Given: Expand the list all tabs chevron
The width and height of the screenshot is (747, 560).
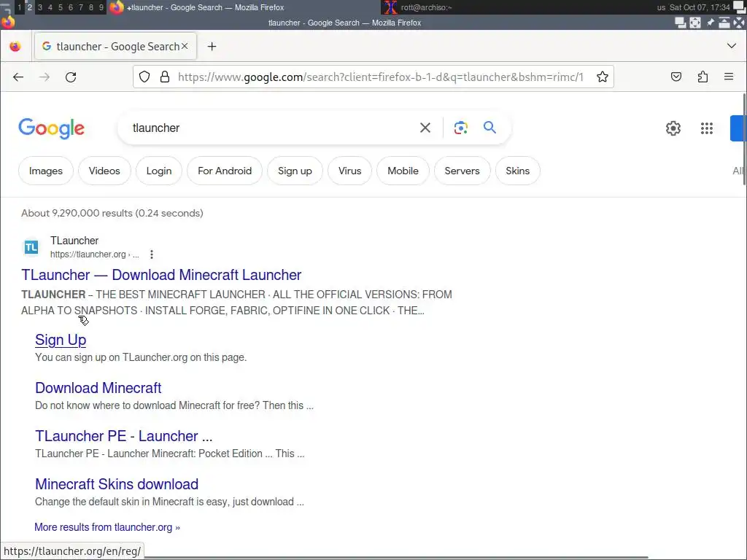Looking at the screenshot, I should coord(731,46).
